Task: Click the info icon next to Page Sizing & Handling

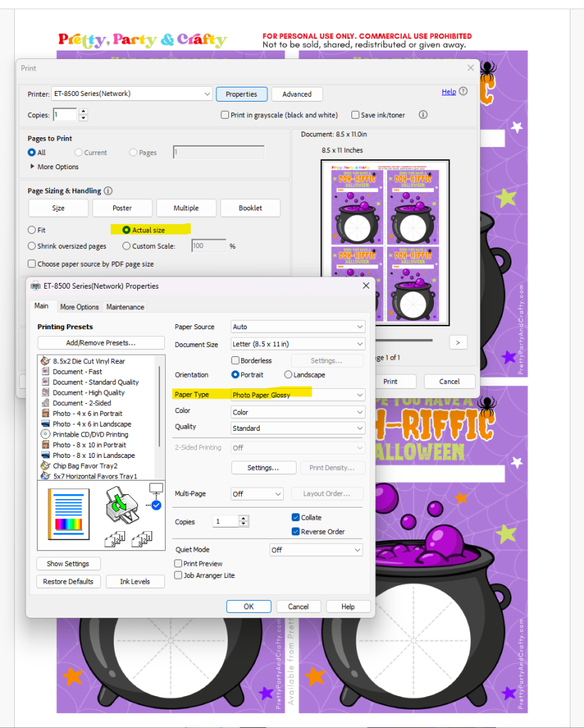Action: pos(108,191)
